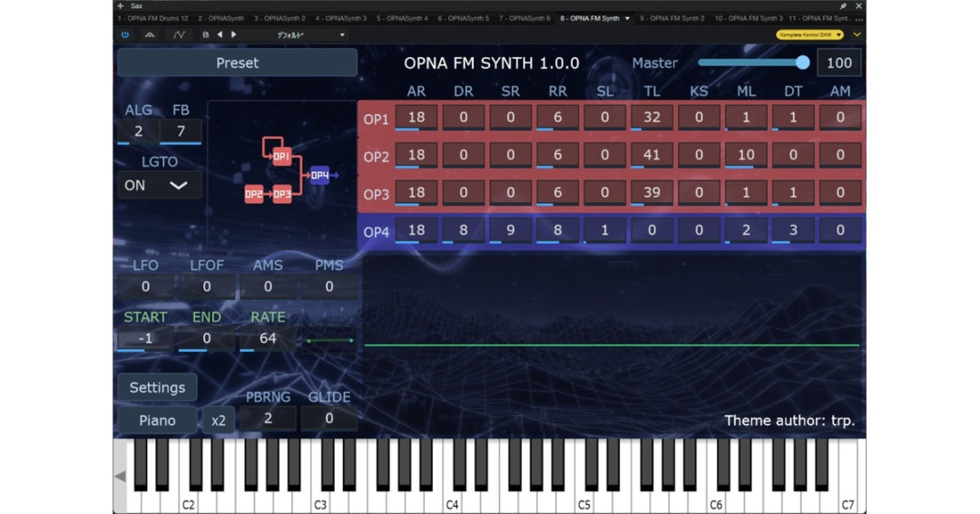Click the PBRNG value field showing 2
This screenshot has width=980, height=514.
pyautogui.click(x=268, y=419)
